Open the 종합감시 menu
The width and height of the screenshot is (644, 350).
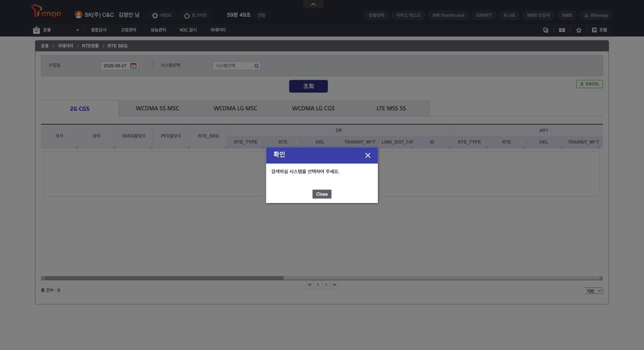(98, 30)
